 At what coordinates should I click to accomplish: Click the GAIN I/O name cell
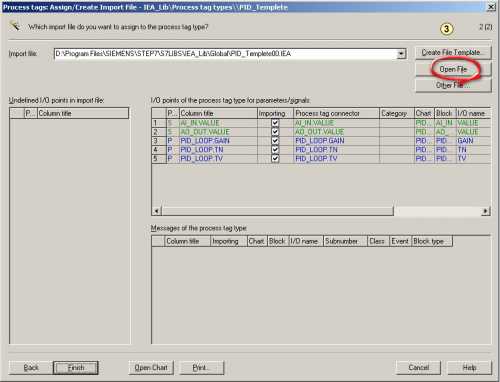(473, 141)
